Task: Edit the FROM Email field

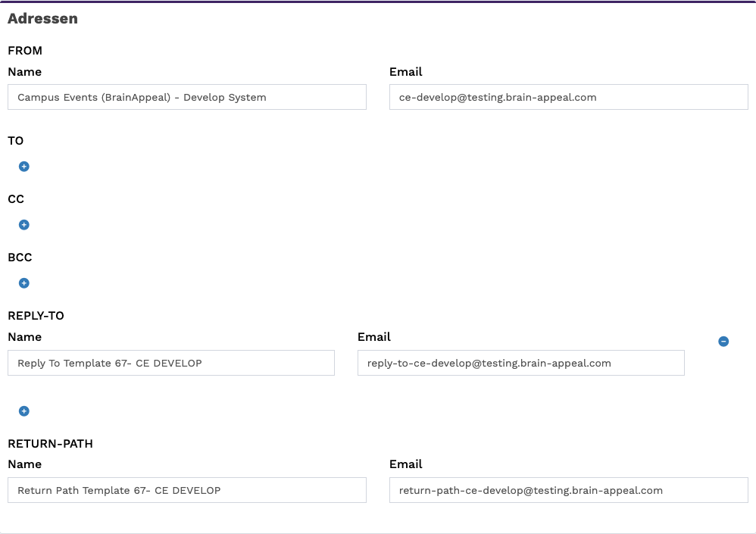Action: click(569, 98)
